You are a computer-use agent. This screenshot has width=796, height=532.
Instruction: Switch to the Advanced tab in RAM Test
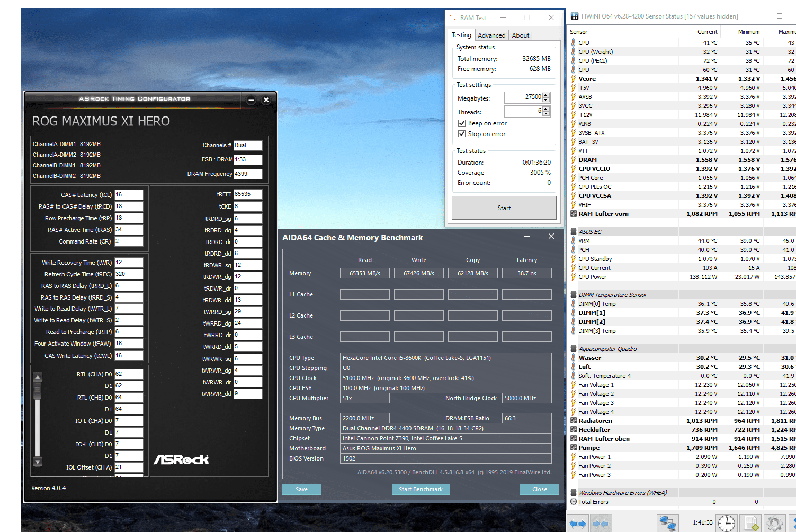491,35
